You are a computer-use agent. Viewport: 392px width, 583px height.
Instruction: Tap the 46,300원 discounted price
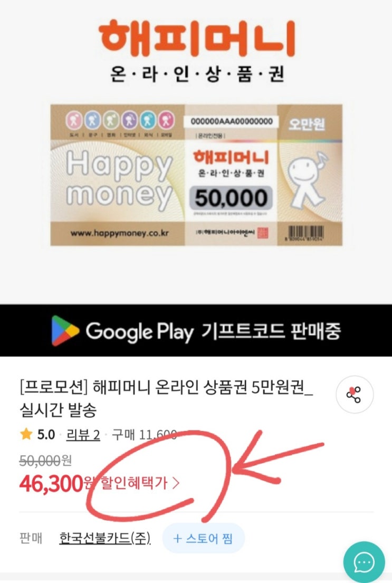[56, 483]
